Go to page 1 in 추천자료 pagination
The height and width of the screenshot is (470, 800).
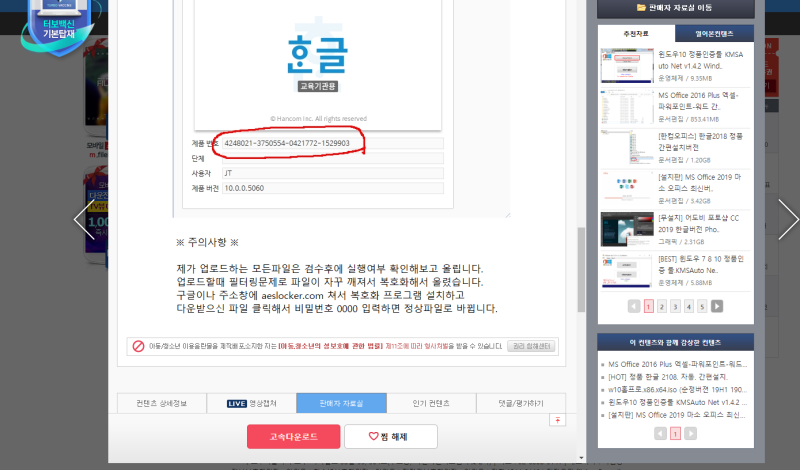[x=648, y=306]
